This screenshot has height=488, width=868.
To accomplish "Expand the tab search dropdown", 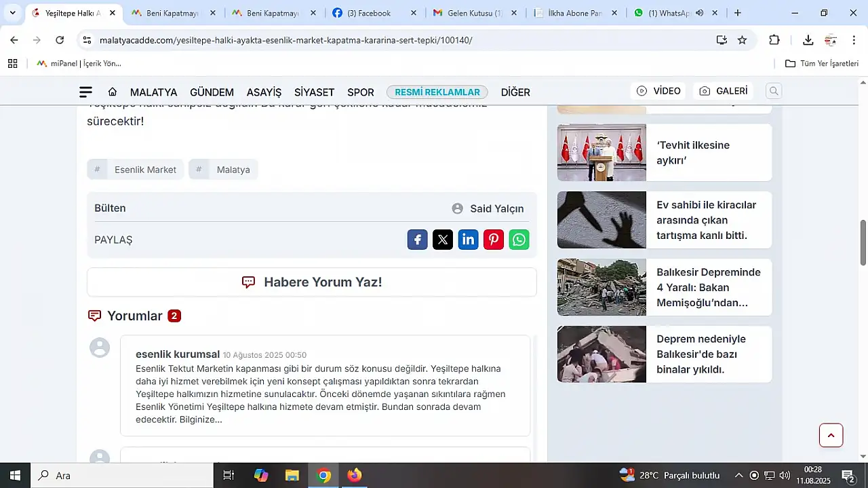I will [x=12, y=13].
